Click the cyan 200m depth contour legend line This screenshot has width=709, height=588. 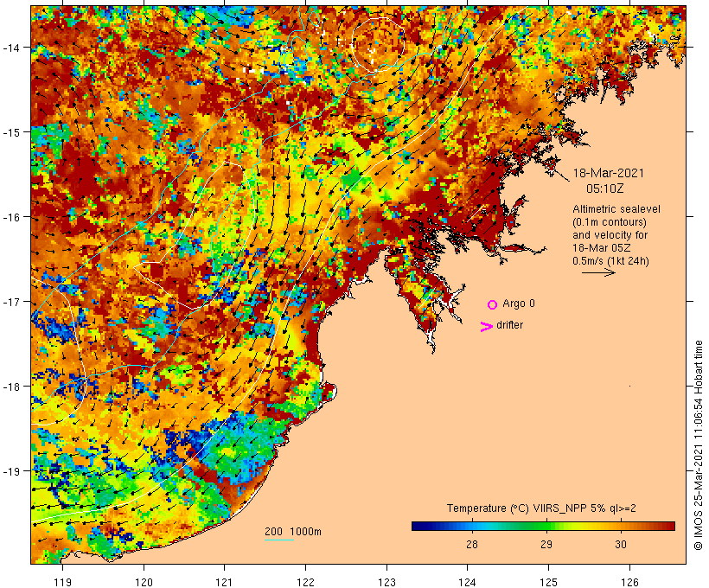click(x=279, y=540)
